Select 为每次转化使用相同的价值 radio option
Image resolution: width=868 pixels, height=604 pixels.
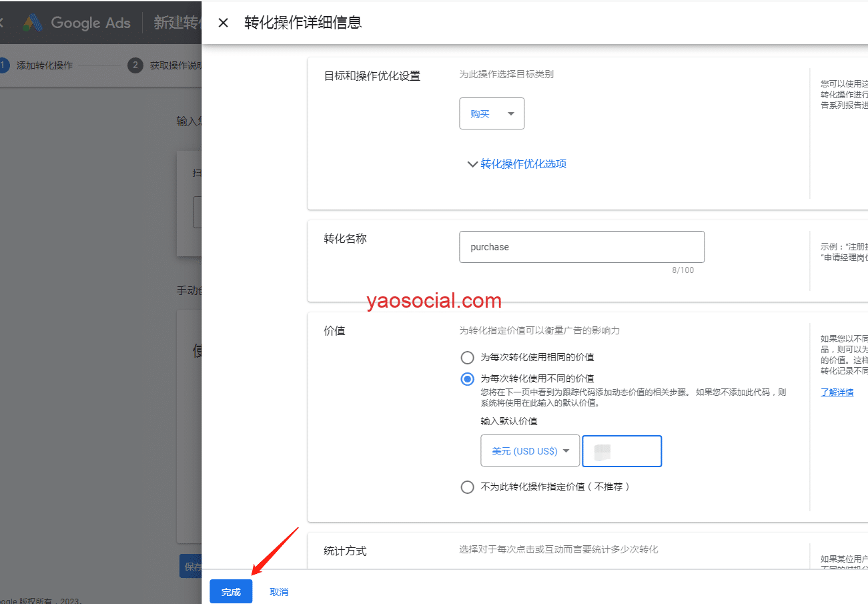(468, 358)
